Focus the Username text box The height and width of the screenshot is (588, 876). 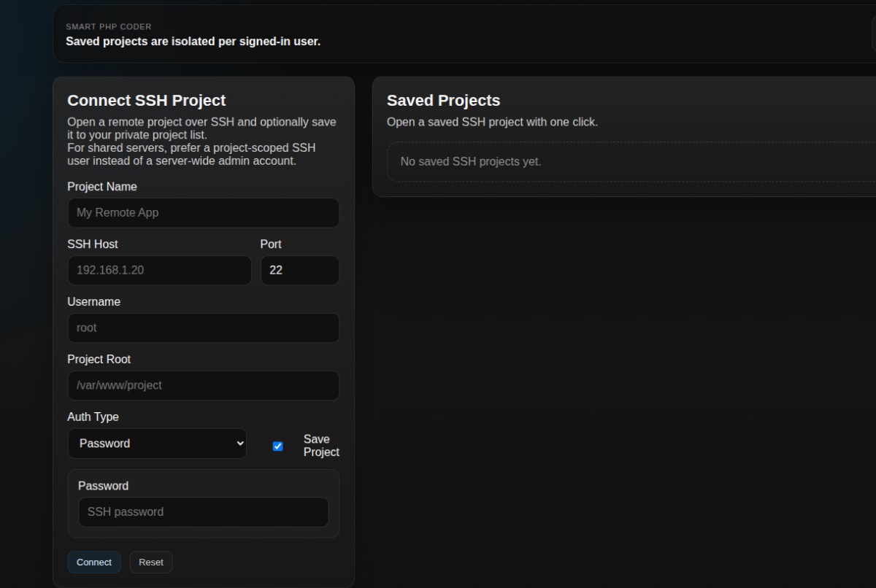203,328
